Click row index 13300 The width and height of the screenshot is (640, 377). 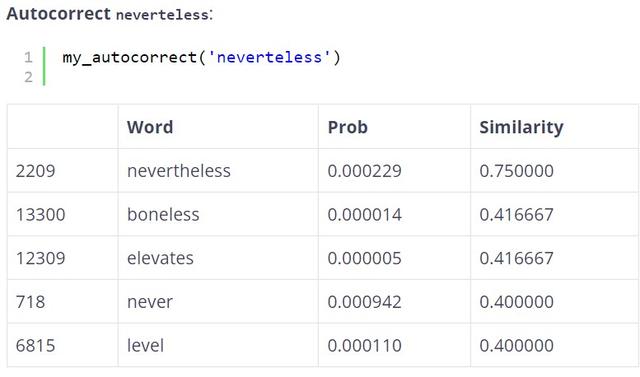tap(40, 214)
